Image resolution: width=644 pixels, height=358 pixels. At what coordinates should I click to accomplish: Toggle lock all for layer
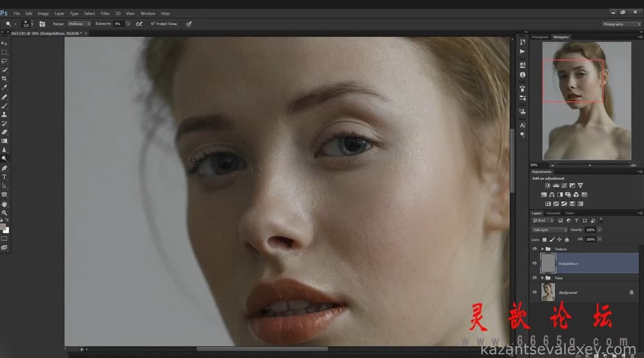click(x=567, y=240)
